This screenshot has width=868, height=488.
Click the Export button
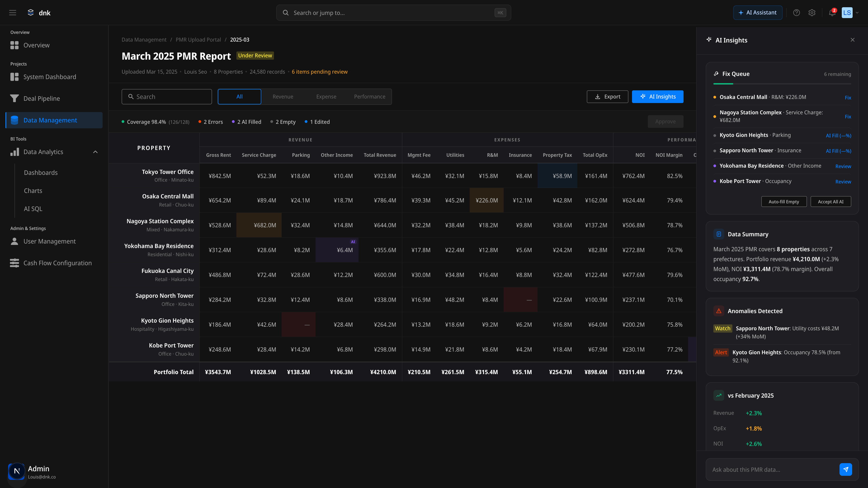(607, 97)
